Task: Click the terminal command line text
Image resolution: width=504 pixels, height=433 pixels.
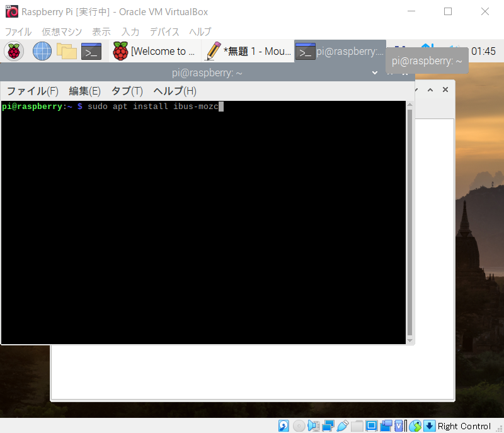Action: pyautogui.click(x=153, y=107)
